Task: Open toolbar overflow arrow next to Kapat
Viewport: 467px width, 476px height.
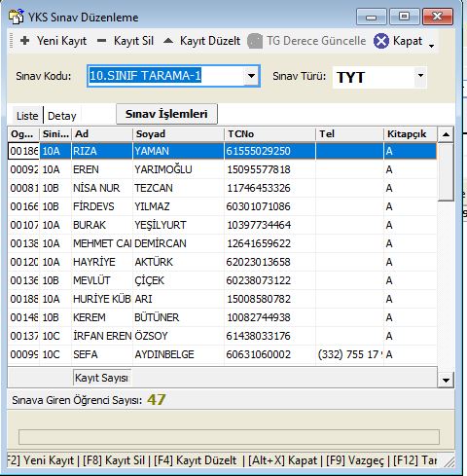Action: pyautogui.click(x=431, y=46)
